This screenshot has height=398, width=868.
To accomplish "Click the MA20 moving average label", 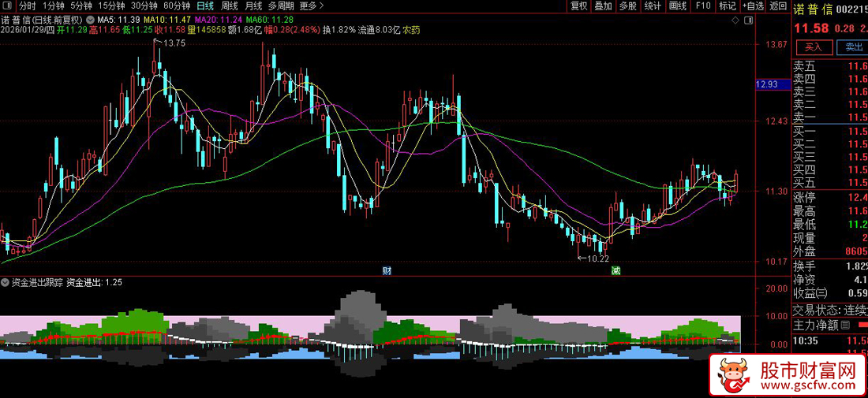I will tap(219, 20).
